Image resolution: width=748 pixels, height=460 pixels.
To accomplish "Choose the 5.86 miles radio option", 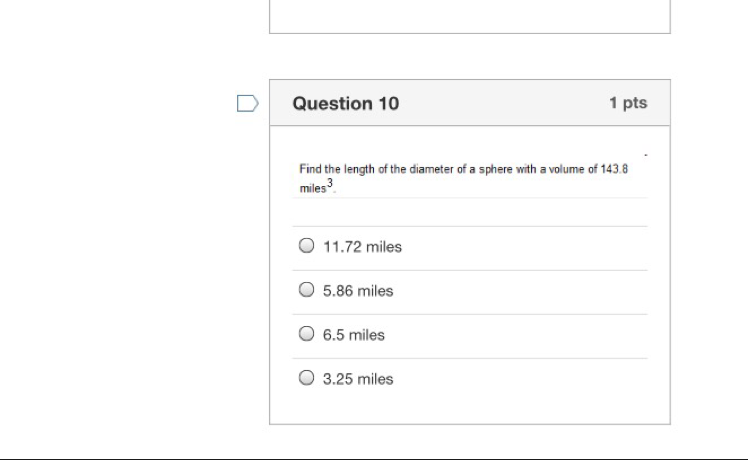I will [x=306, y=290].
